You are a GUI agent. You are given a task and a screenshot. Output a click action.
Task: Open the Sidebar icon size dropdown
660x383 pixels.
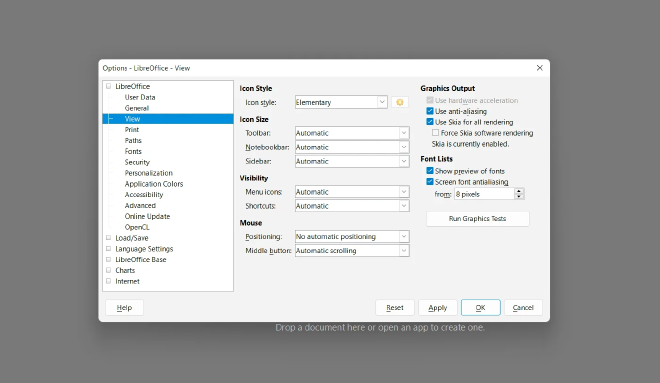point(352,161)
